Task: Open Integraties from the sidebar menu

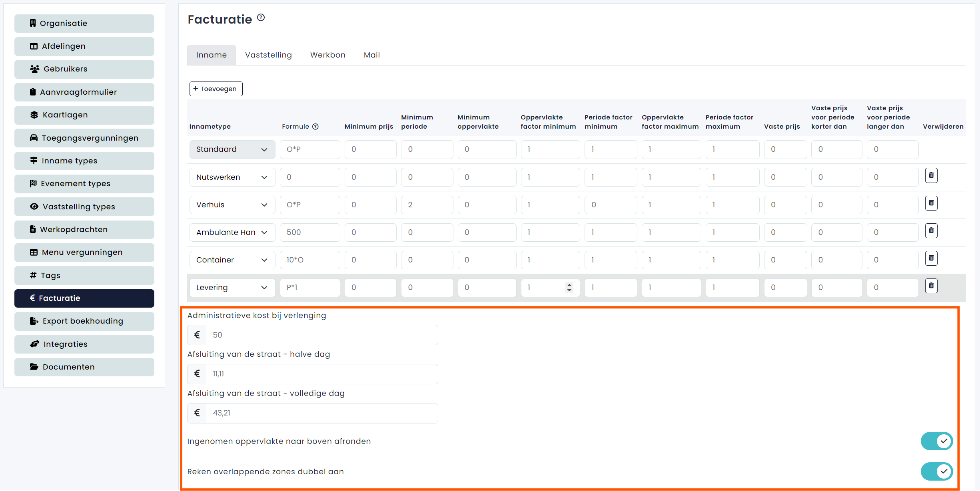Action: pyautogui.click(x=84, y=344)
